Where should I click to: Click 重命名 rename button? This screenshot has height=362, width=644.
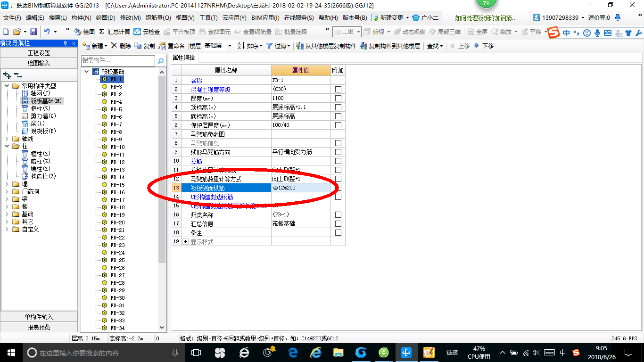(172, 46)
